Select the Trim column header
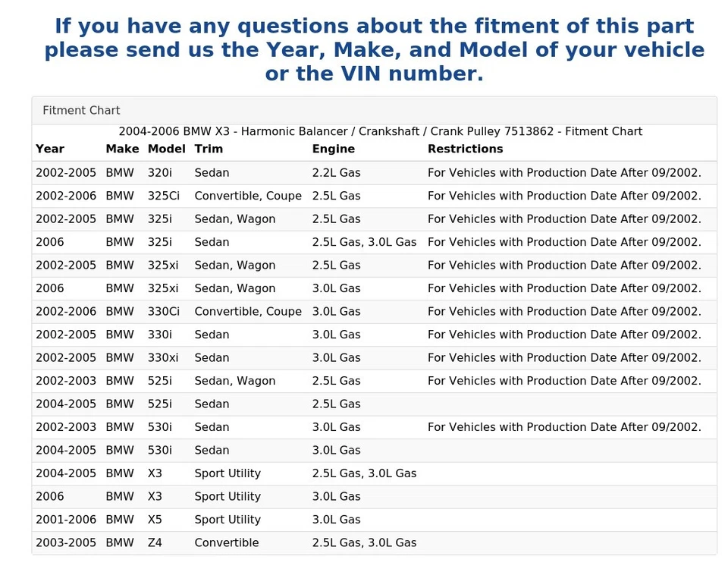The image size is (728, 569). [209, 149]
